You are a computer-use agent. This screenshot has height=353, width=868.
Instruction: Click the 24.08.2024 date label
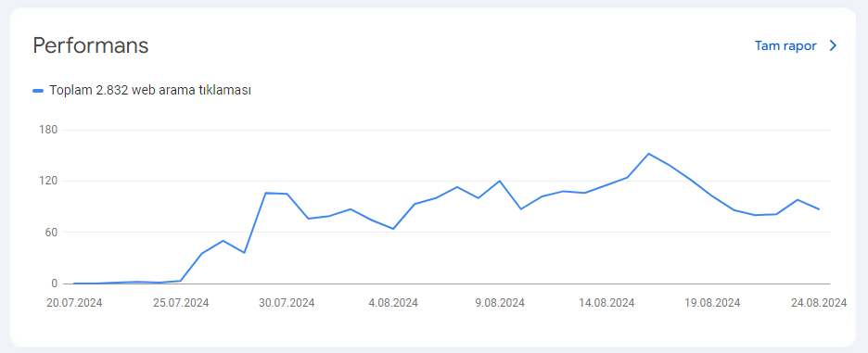[819, 303]
